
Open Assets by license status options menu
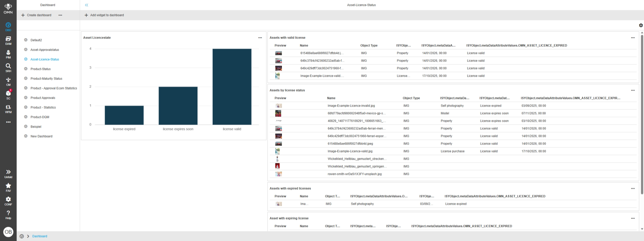633,90
